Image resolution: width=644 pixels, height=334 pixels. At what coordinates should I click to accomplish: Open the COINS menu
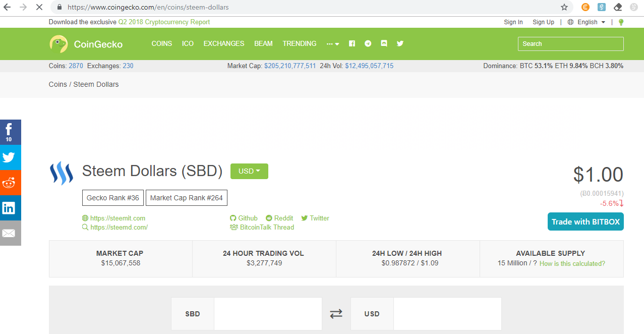coord(162,43)
